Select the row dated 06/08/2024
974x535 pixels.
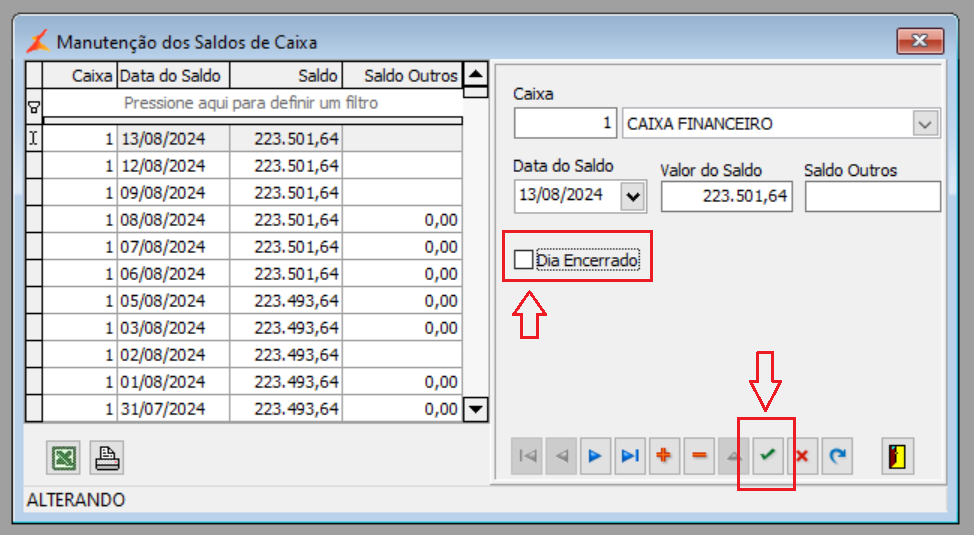click(252, 274)
